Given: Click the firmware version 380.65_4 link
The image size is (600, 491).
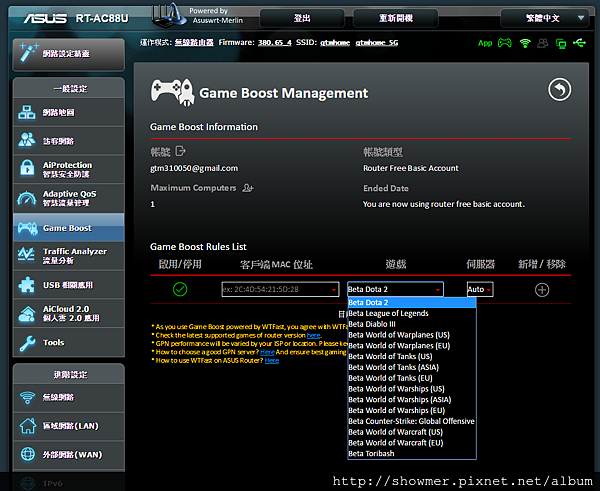Looking at the screenshot, I should pyautogui.click(x=274, y=42).
